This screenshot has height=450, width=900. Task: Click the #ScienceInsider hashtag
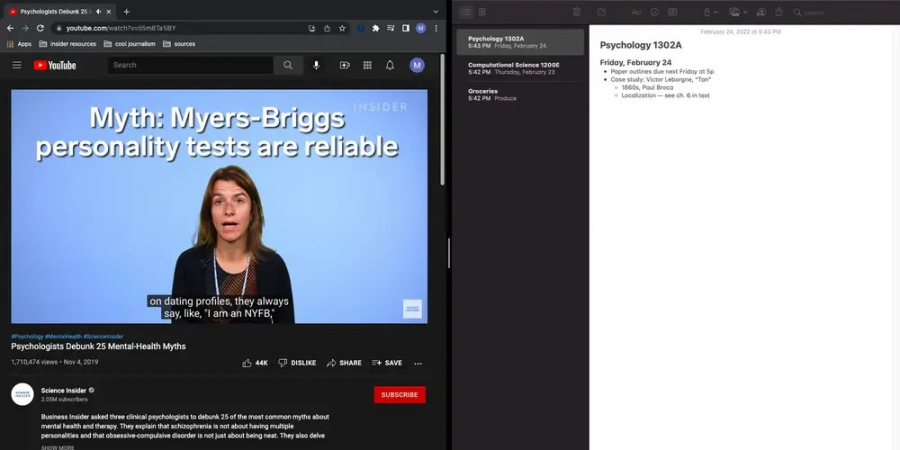point(103,336)
